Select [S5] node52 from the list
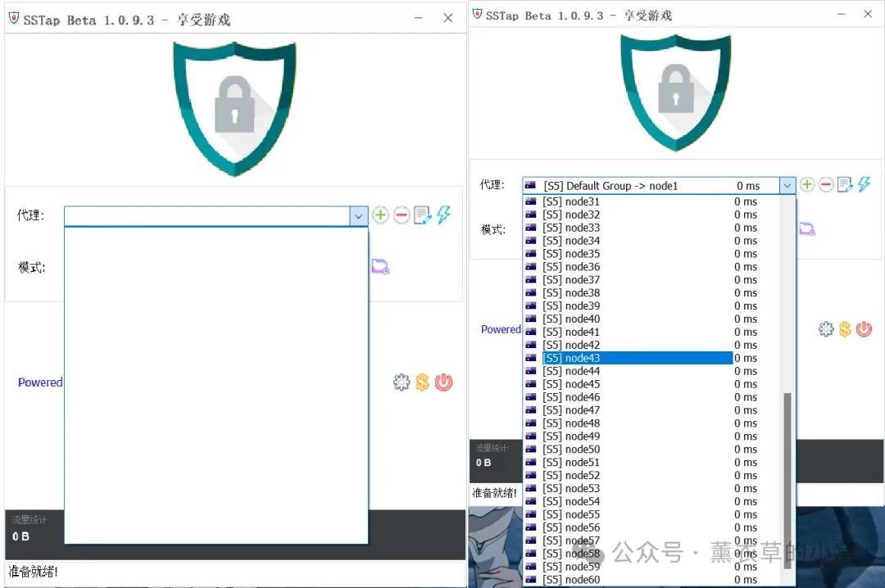Viewport: 885px width, 588px height. pos(651,475)
